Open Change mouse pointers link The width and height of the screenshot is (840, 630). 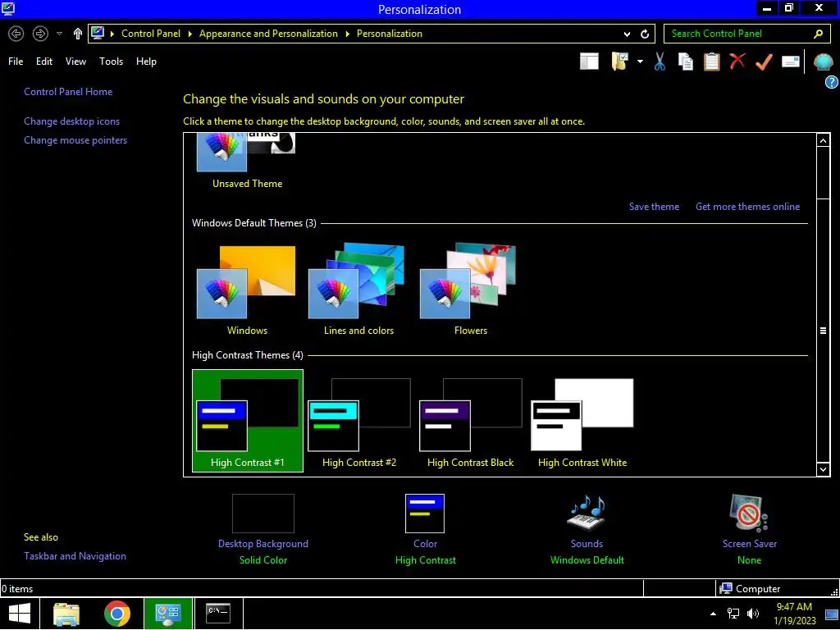(x=75, y=139)
